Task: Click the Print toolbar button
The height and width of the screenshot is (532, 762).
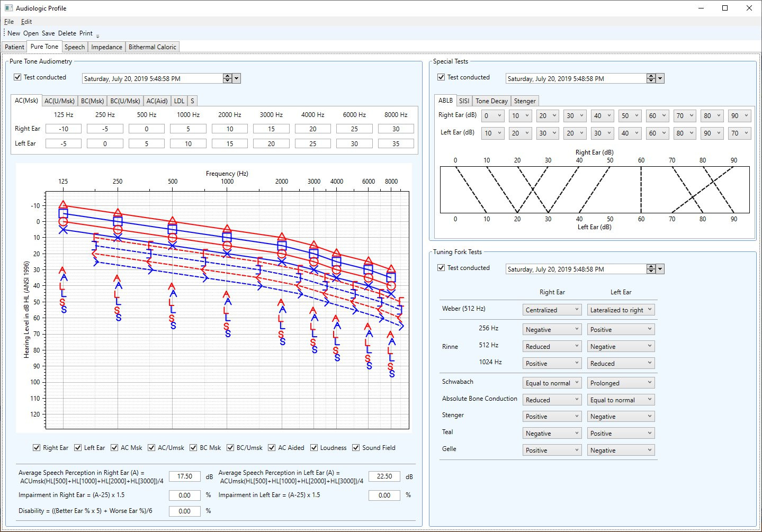Action: (86, 33)
